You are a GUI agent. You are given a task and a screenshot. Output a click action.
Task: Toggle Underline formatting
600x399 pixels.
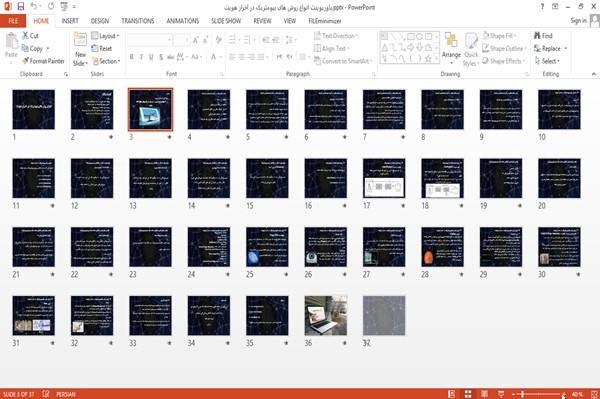click(151, 57)
